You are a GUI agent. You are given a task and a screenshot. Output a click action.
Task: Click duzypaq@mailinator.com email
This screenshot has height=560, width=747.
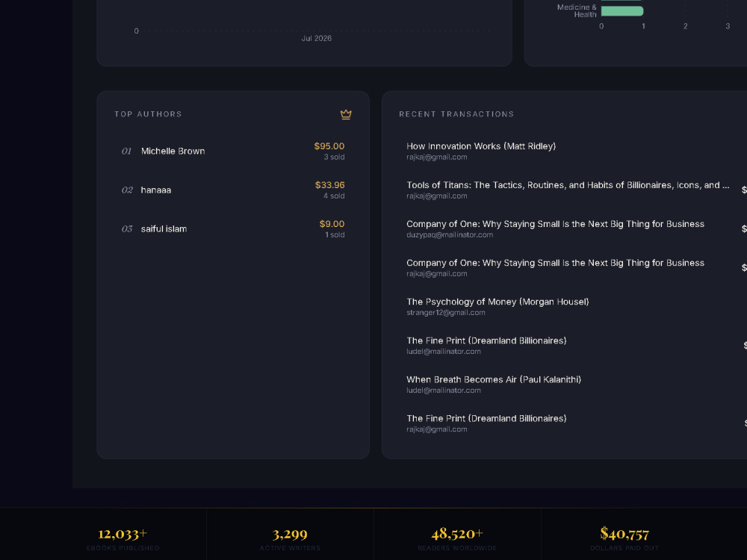point(450,234)
